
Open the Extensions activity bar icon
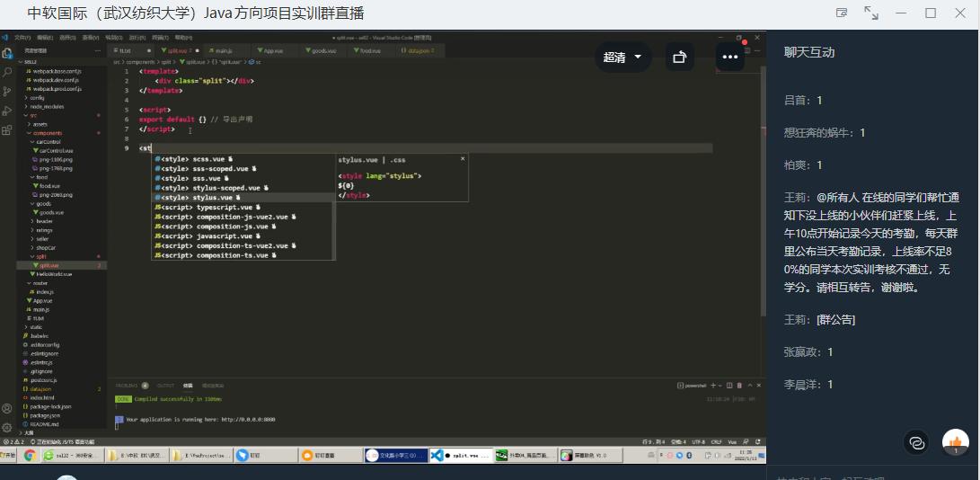7,129
